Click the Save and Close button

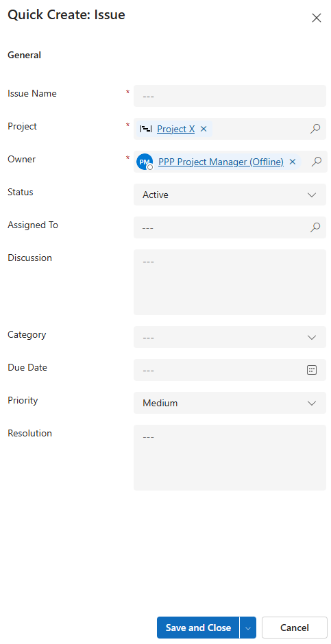coord(198,628)
